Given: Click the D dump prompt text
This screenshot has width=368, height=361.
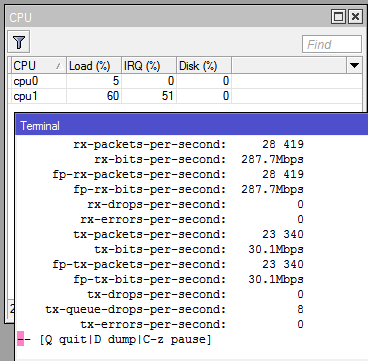Looking at the screenshot, I should coord(115,340).
